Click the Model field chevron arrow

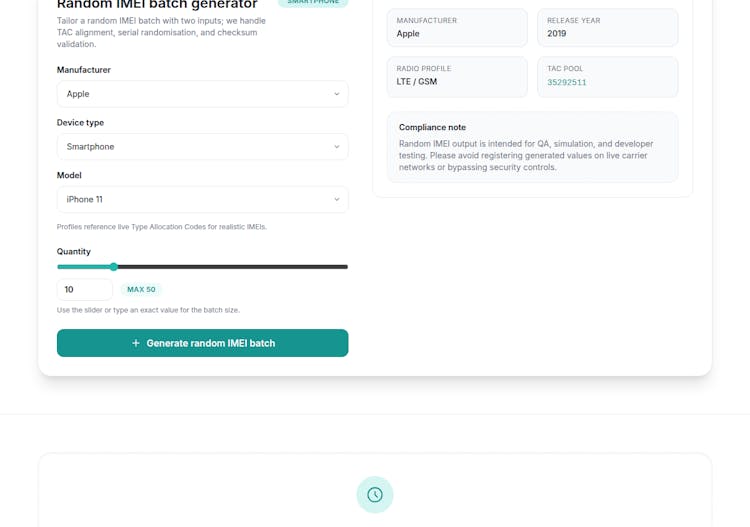337,200
